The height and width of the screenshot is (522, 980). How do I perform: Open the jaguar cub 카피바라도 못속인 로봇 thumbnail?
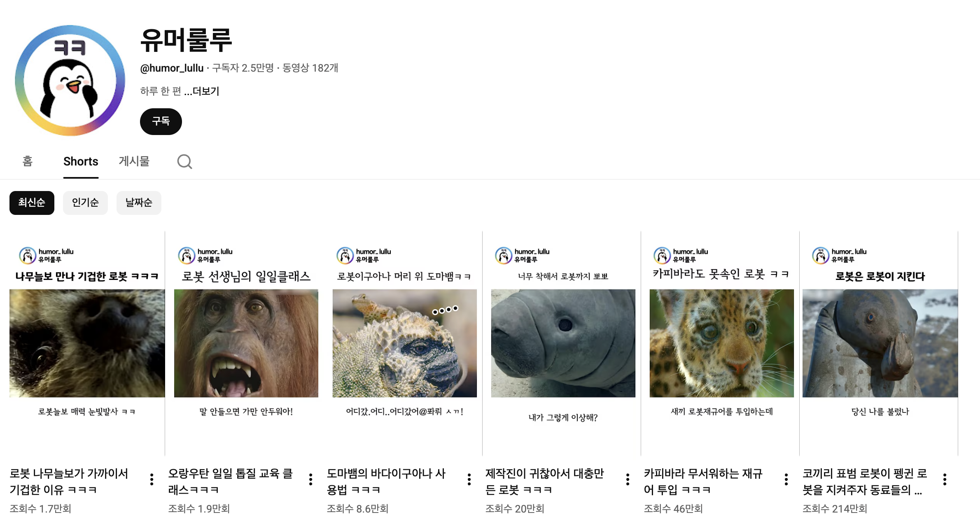pyautogui.click(x=722, y=343)
